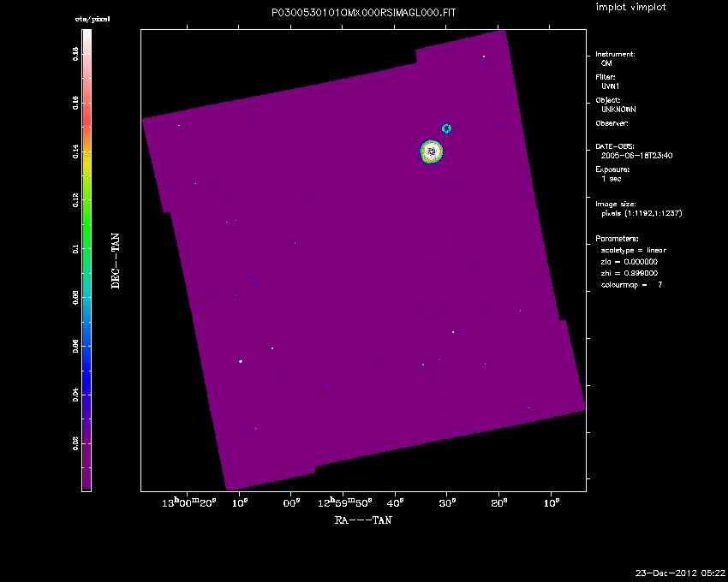Viewport: 728px width, 582px height.
Task: Click the 'Object:' label
Action: (608, 100)
